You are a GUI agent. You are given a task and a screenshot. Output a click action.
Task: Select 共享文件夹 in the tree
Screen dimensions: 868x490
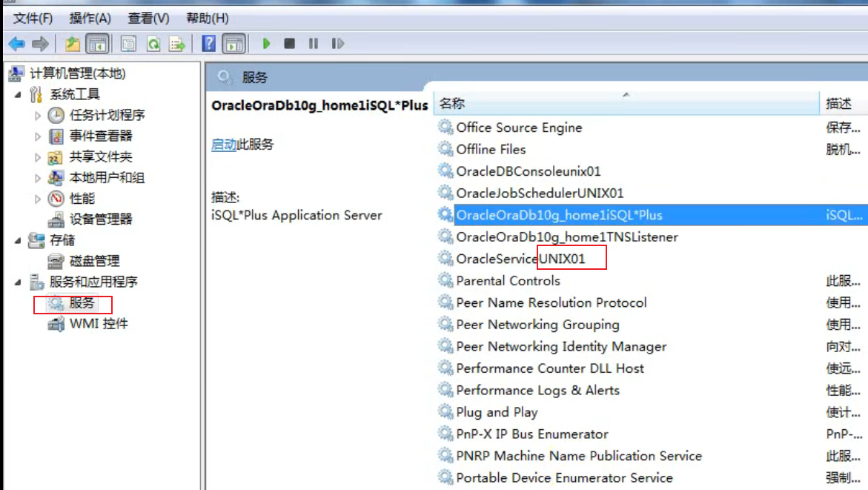pyautogui.click(x=101, y=156)
